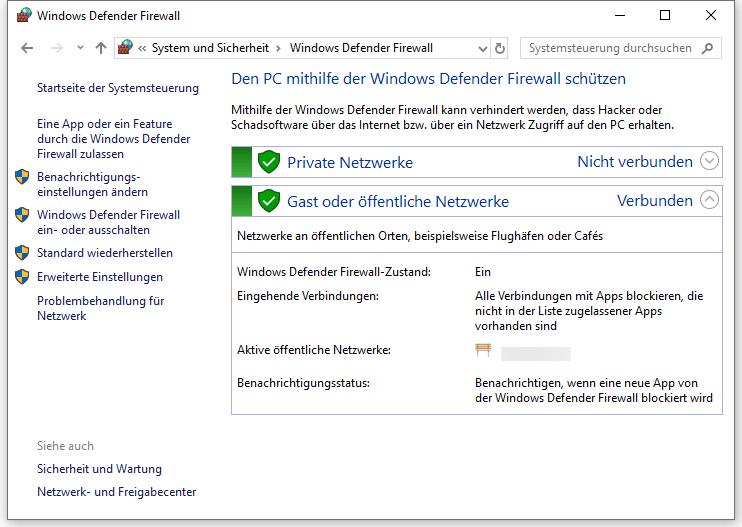
Task: Open 'Netzwerk- und Freigabecenter' link
Action: click(116, 492)
